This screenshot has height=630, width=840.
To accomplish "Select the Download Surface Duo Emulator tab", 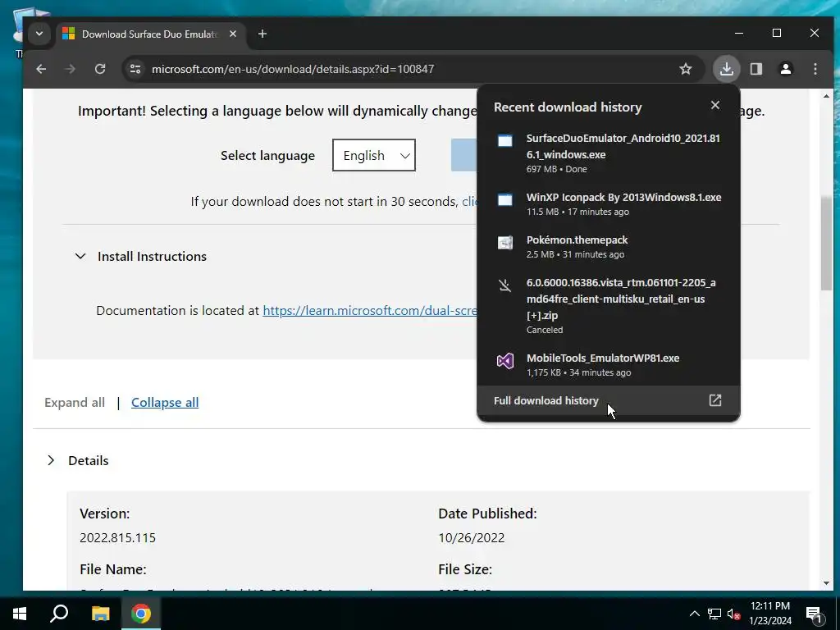I will (151, 34).
